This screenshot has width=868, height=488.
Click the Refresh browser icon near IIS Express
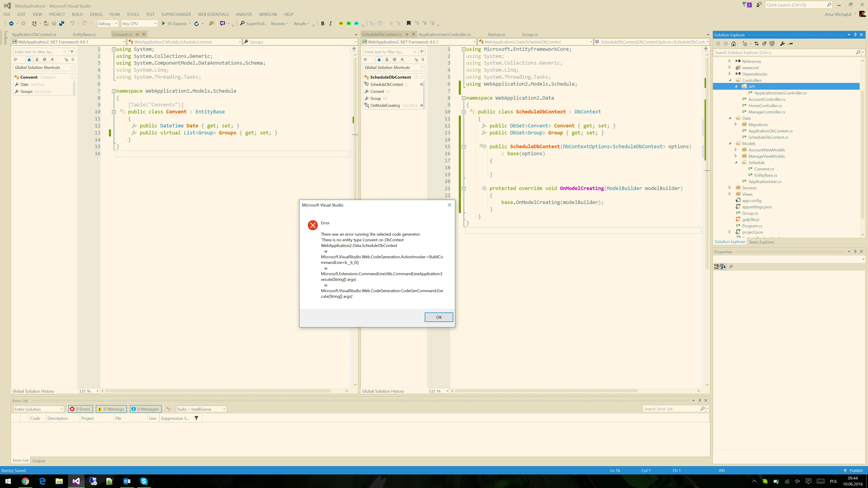[x=196, y=23]
